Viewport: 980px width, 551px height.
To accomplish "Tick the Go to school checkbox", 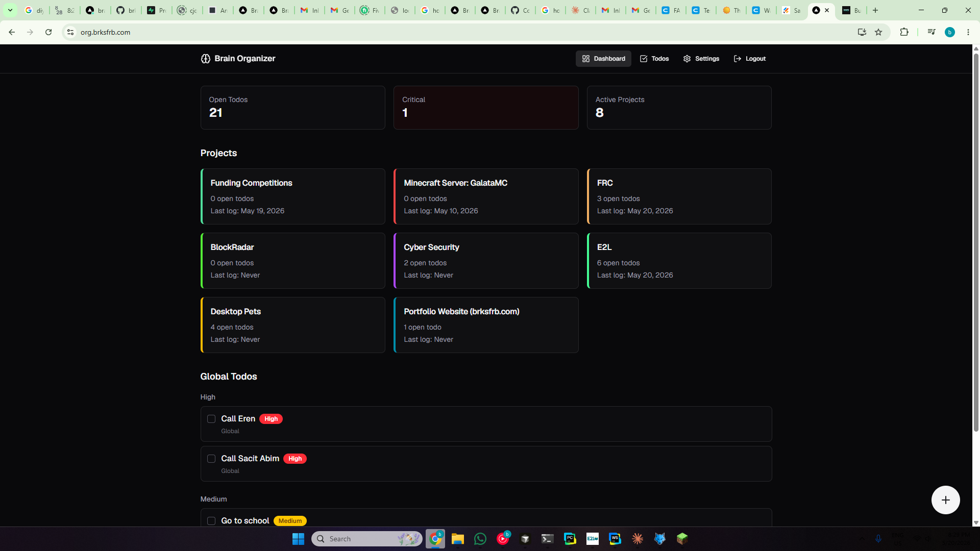I will tap(211, 521).
